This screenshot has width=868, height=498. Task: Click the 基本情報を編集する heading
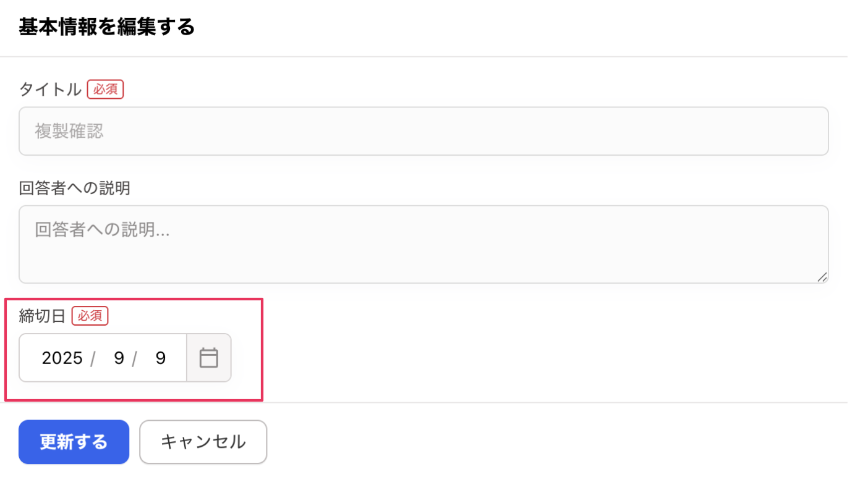point(106,27)
